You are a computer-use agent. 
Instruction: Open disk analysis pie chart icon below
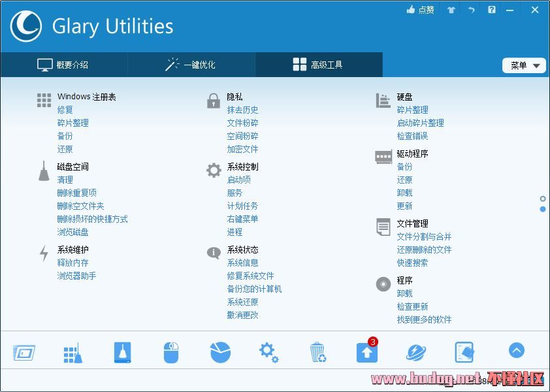[x=219, y=351]
